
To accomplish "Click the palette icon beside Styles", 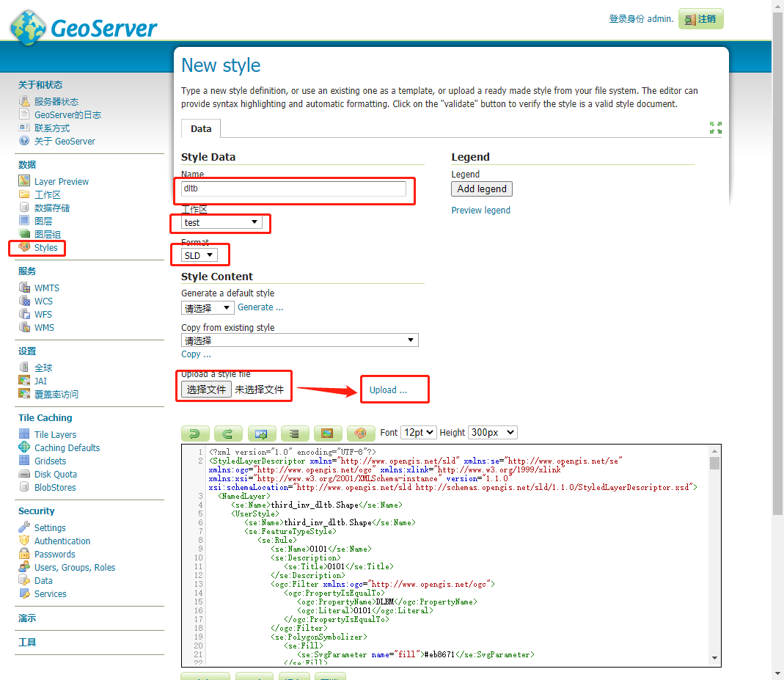I will point(24,246).
